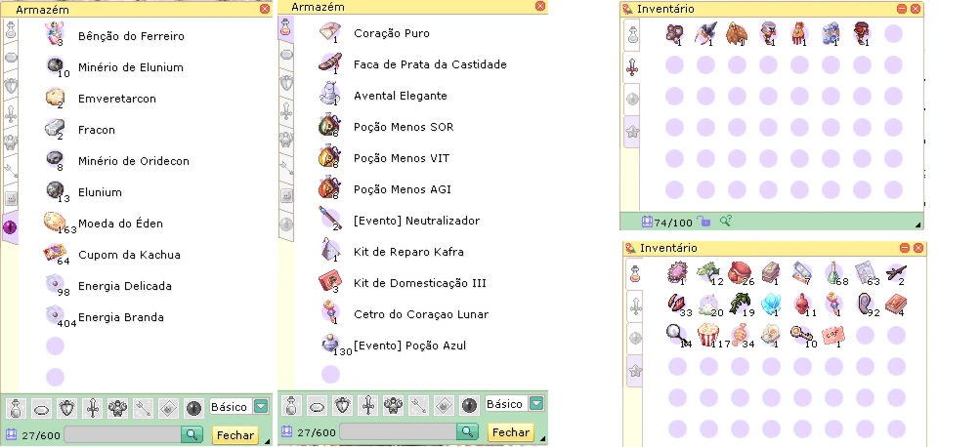Select the [Evento] Neutralizador row text
The width and height of the screenshot is (980, 447).
coord(416,221)
